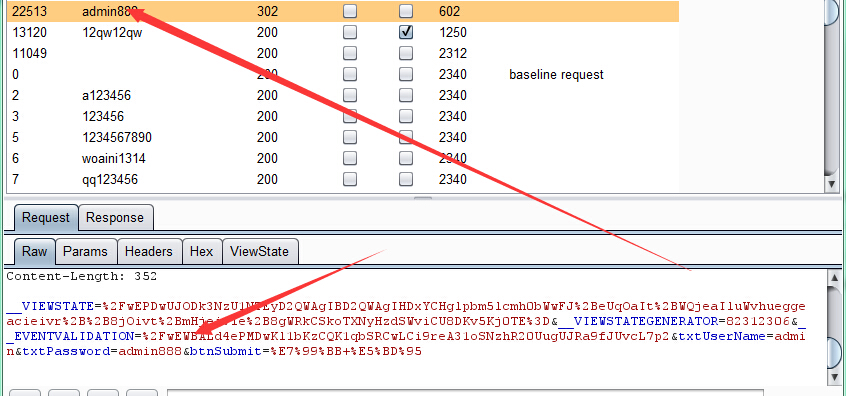This screenshot has width=846, height=396.
Task: Click the baseline request comment
Action: (x=556, y=74)
